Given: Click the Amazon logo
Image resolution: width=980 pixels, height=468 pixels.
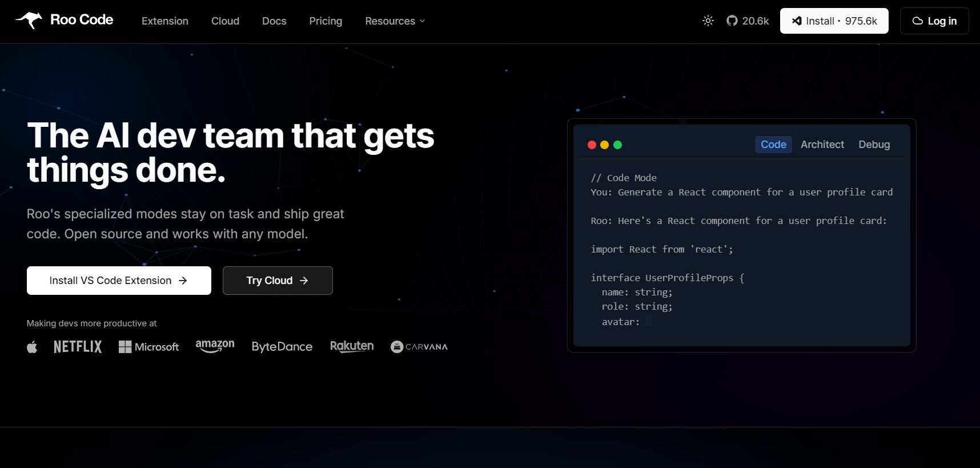Looking at the screenshot, I should [215, 346].
